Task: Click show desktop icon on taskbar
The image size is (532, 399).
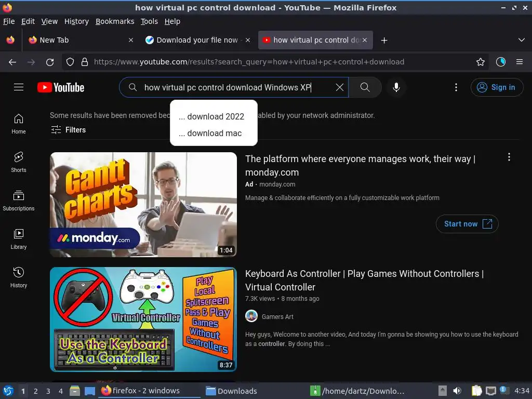Action: (x=89, y=391)
